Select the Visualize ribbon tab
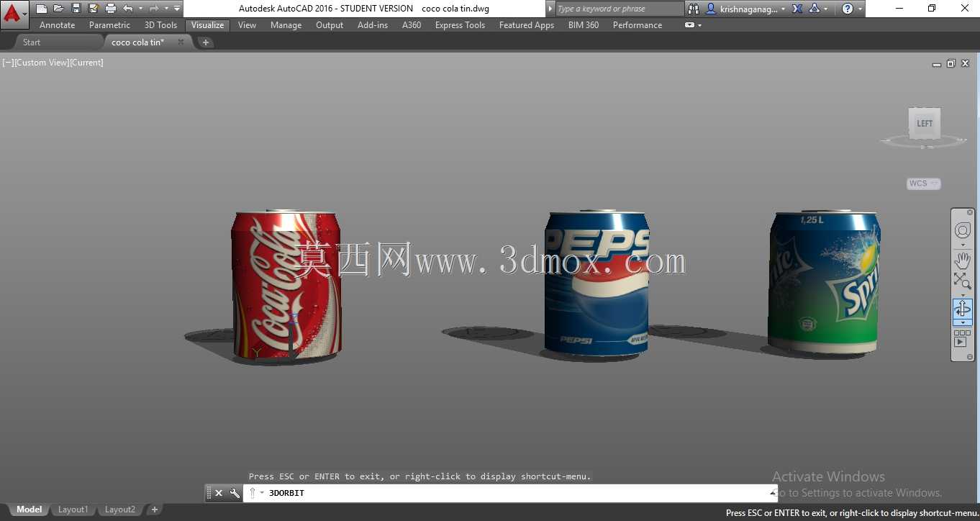The width and height of the screenshot is (980, 521). point(207,25)
